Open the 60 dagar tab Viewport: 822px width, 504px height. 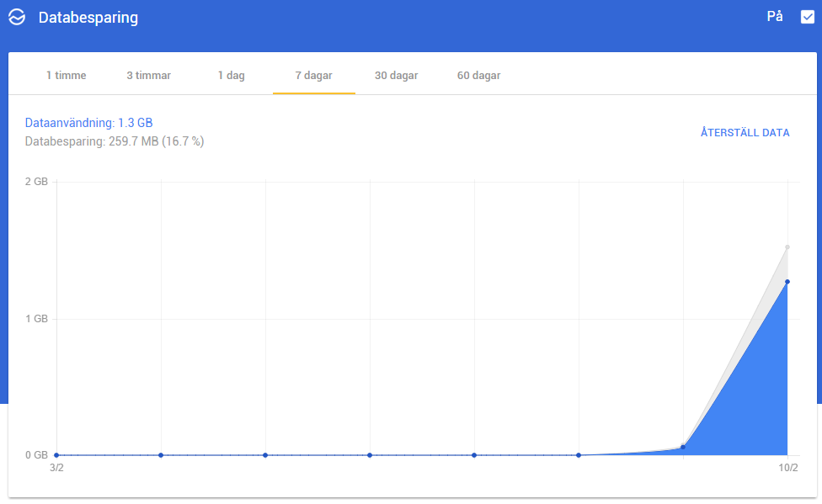point(478,76)
